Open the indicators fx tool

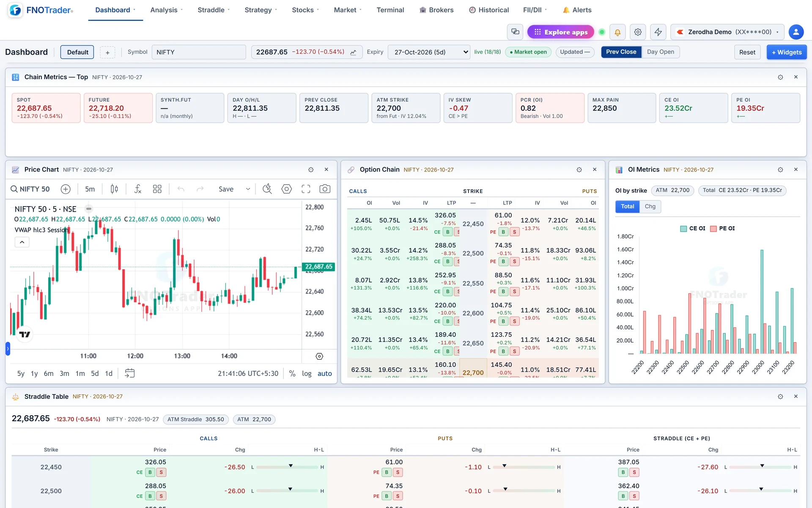point(138,189)
